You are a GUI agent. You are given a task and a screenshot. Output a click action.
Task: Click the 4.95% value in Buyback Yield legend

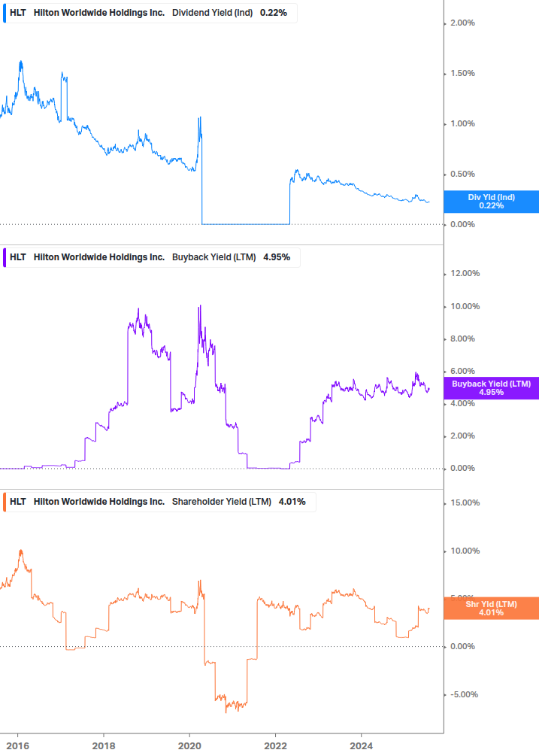click(x=277, y=257)
